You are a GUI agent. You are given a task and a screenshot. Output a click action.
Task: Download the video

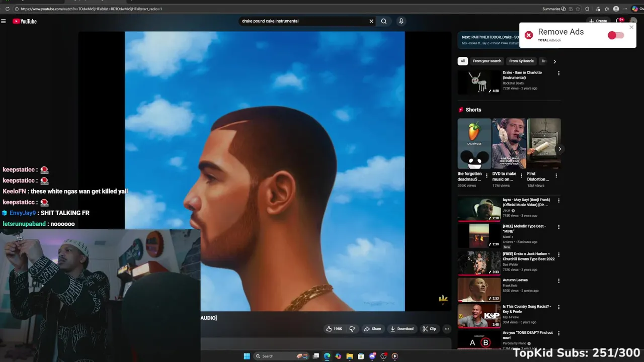pos(401,329)
